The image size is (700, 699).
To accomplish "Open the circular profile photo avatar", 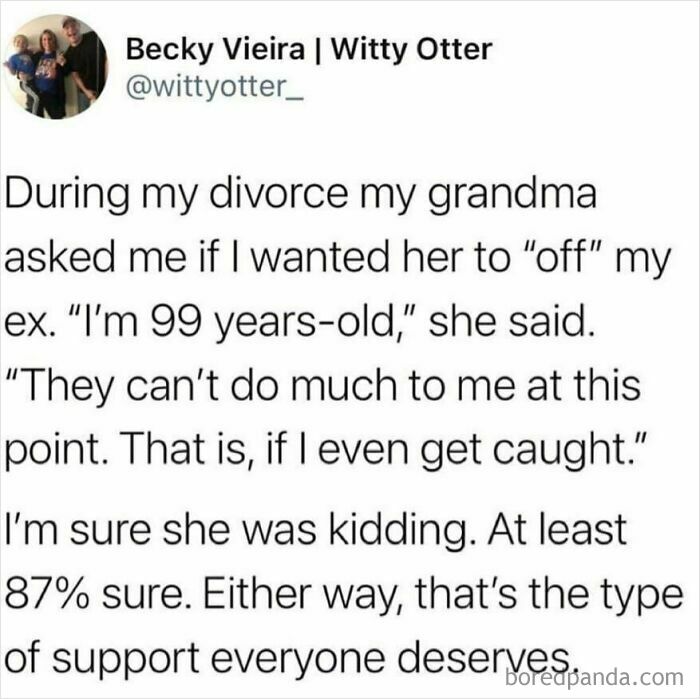I will point(55,67).
